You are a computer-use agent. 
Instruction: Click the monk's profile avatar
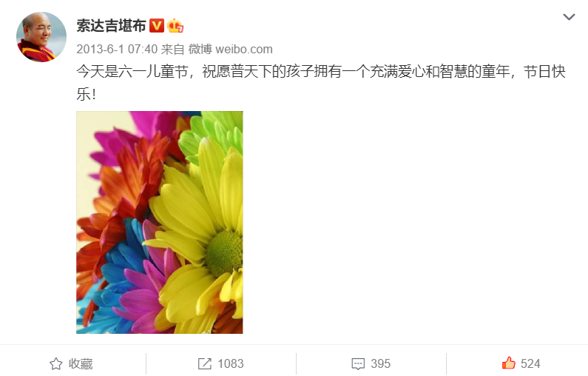tap(41, 37)
